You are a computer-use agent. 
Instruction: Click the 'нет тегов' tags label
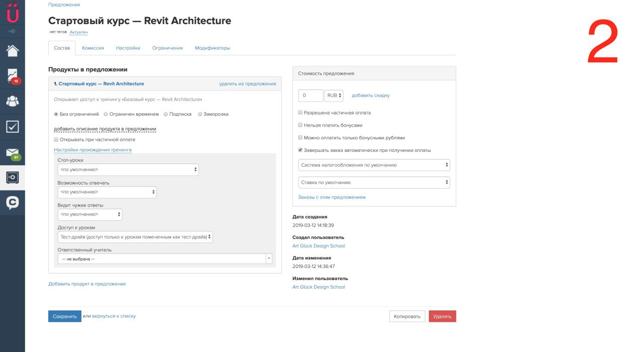pos(58,32)
